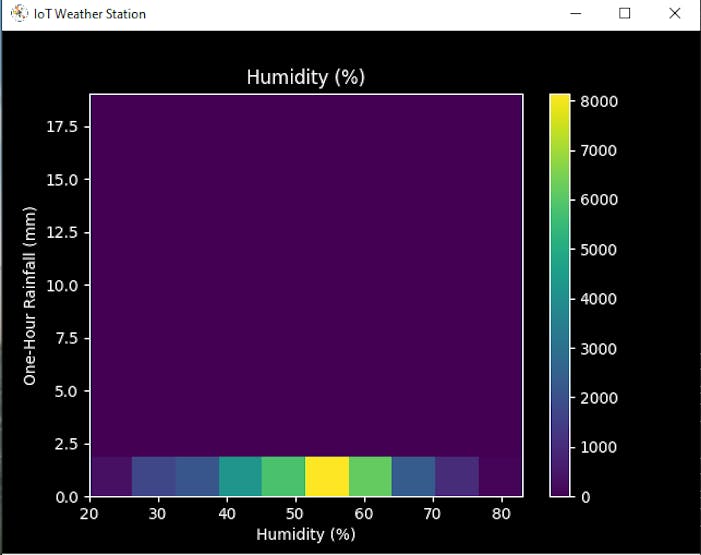
Task: Click the y-axis tick label '17.5'
Action: coord(62,127)
